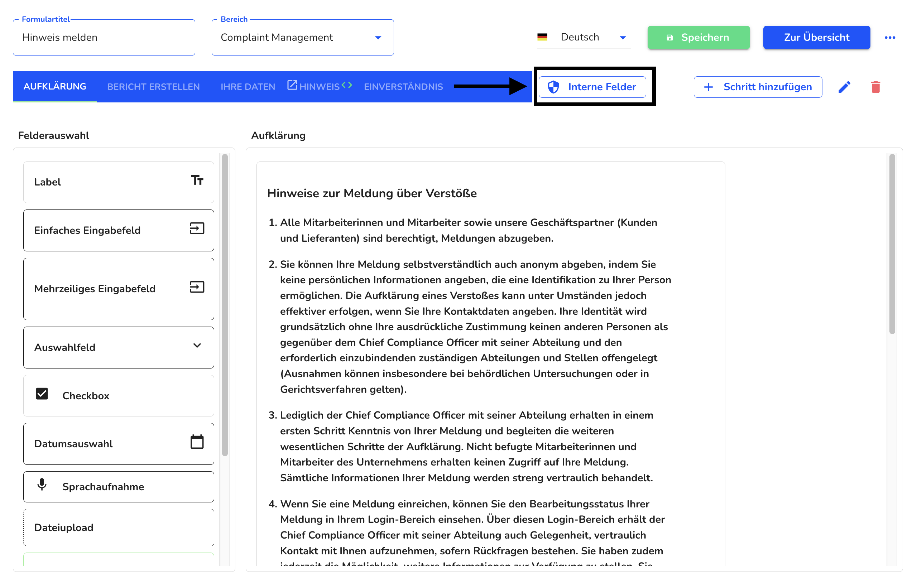Click the shield icon on Interne Felder
The height and width of the screenshot is (588, 917).
click(553, 87)
